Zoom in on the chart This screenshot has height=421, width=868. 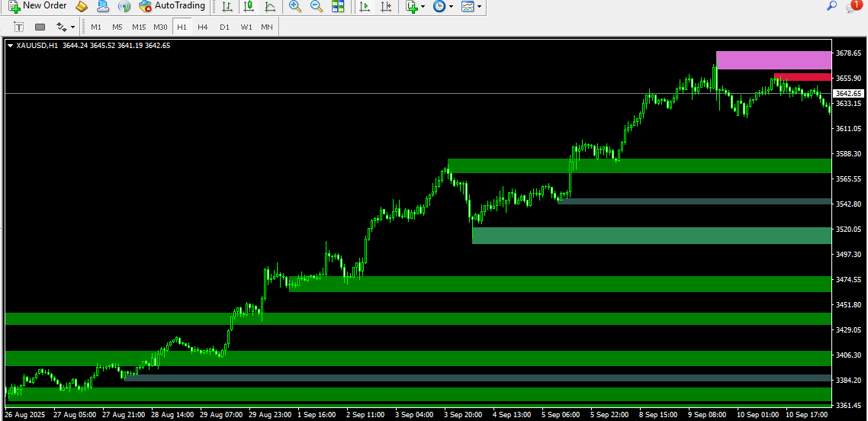(x=295, y=7)
